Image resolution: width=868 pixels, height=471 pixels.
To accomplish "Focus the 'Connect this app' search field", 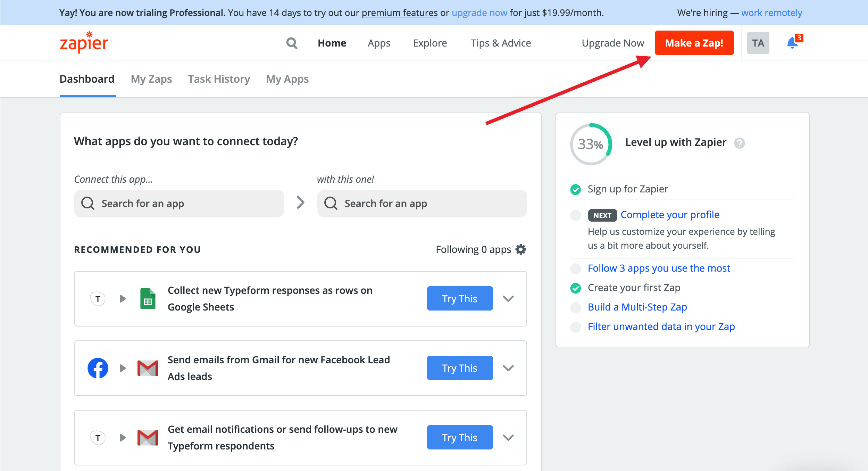I will pyautogui.click(x=179, y=204).
